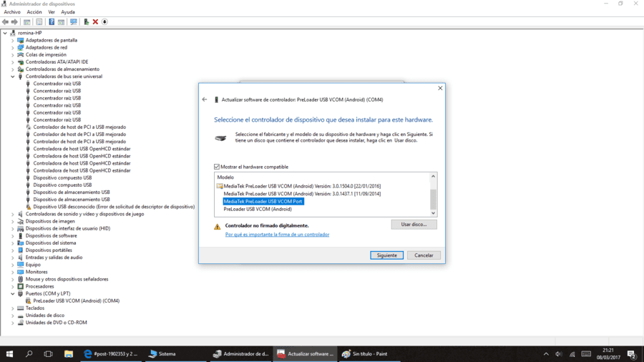Viewport: 644px width, 362px height.
Task: Collapse Controladoras de bus serie universal
Action: coord(12,77)
